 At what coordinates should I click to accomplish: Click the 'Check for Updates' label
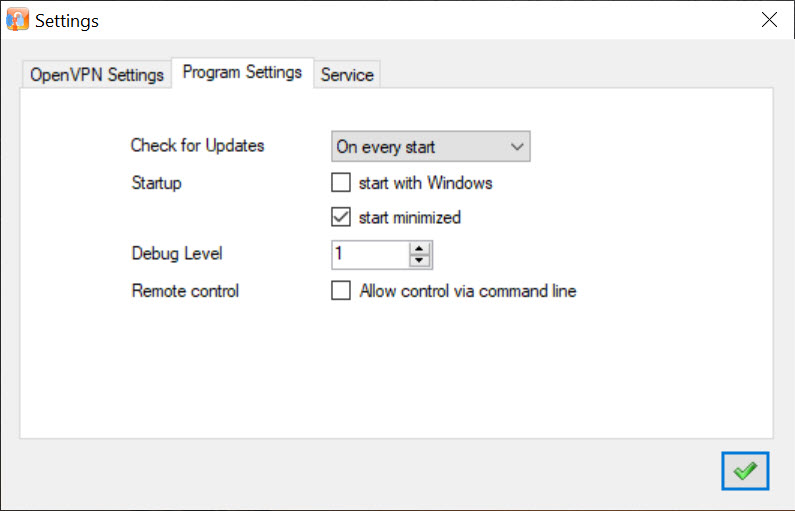point(197,145)
